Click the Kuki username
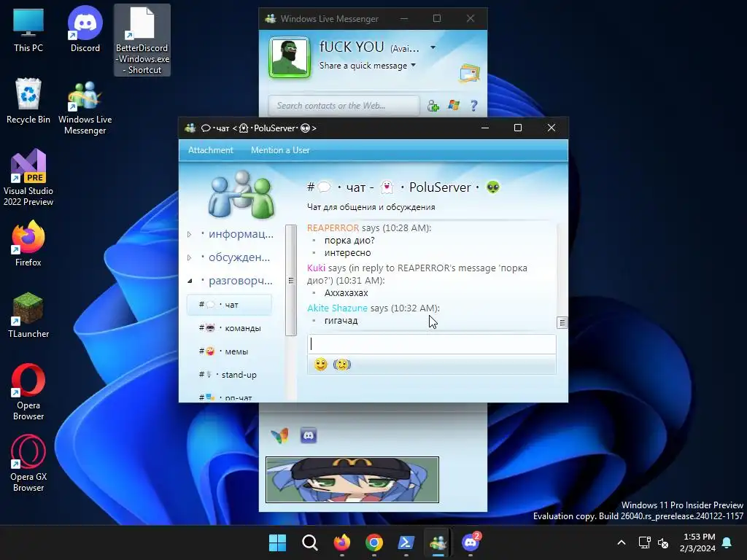Image resolution: width=747 pixels, height=560 pixels. coord(317,268)
